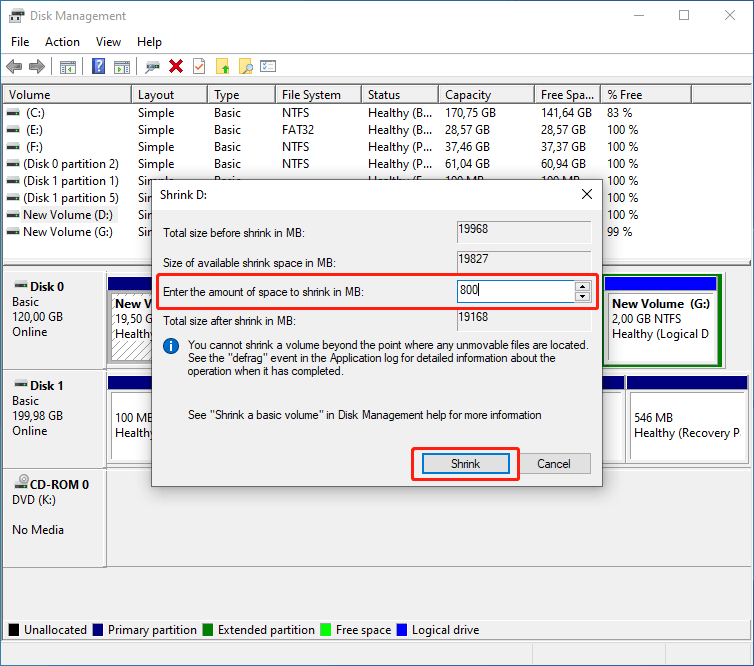Click the Shrink button
Viewport: 754px width, 666px height.
tap(465, 464)
